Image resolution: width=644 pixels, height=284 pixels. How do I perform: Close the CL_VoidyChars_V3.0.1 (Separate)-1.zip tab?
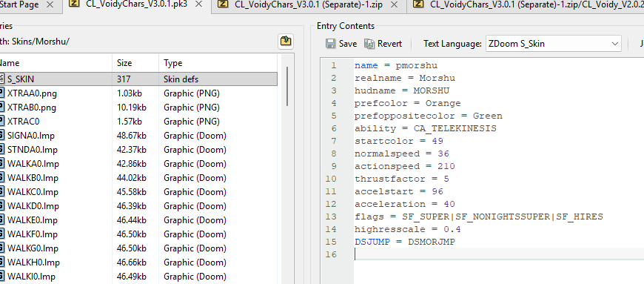click(394, 4)
